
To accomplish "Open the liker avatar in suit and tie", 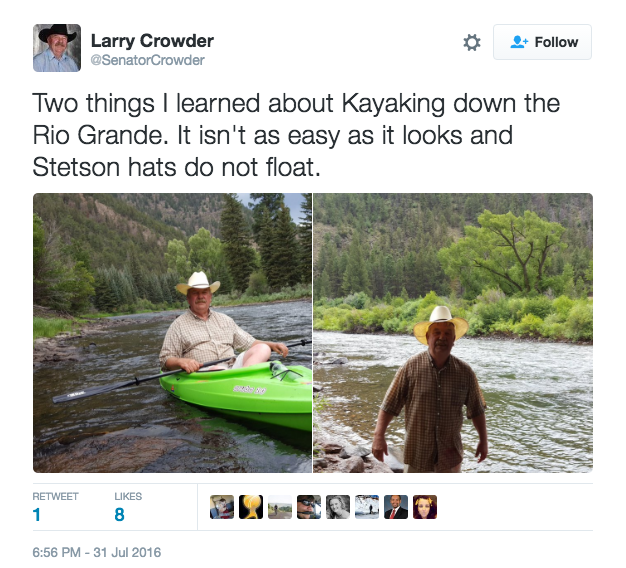I will click(396, 507).
